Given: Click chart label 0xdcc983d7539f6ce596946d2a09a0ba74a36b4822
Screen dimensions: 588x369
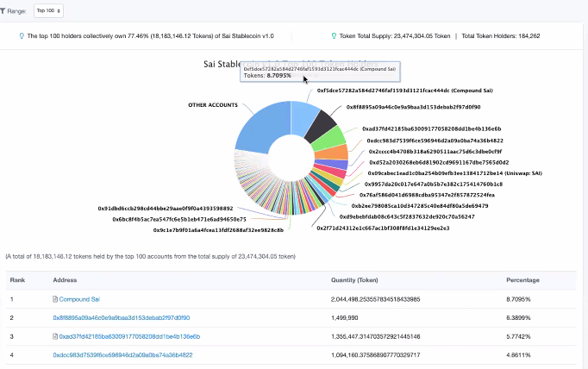Looking at the screenshot, I should click(435, 141).
